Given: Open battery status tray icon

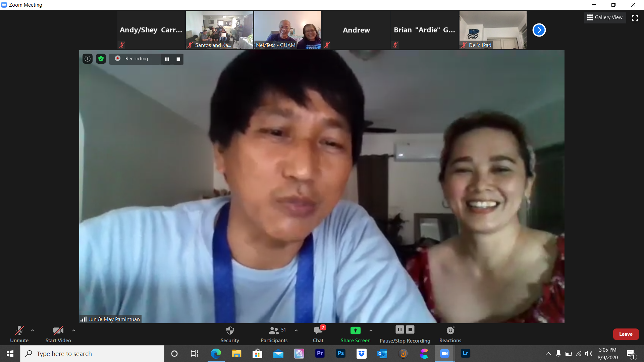Looking at the screenshot, I should click(x=569, y=354).
